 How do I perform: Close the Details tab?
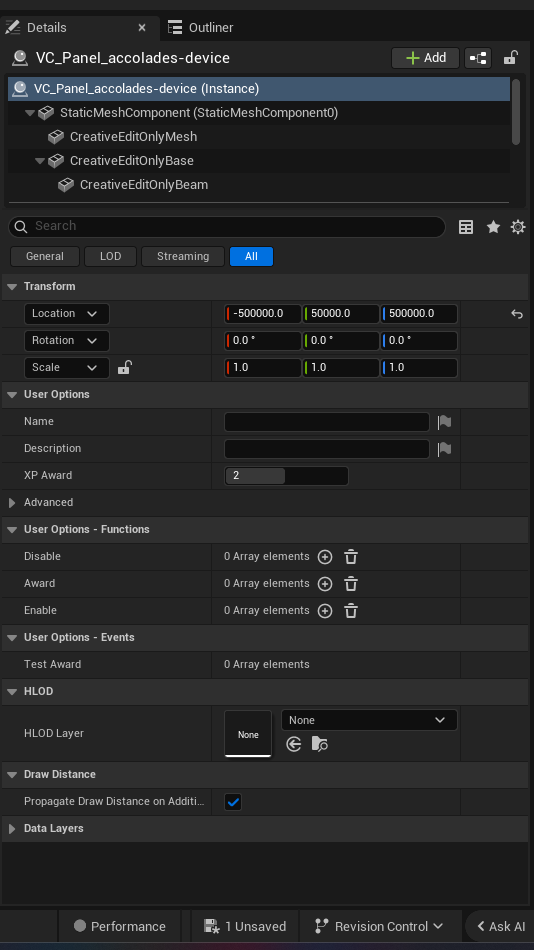point(142,27)
